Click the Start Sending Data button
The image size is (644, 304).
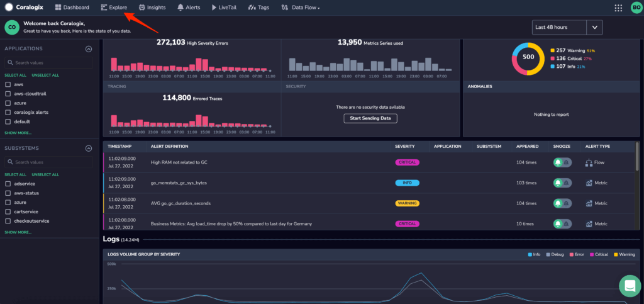pos(370,118)
